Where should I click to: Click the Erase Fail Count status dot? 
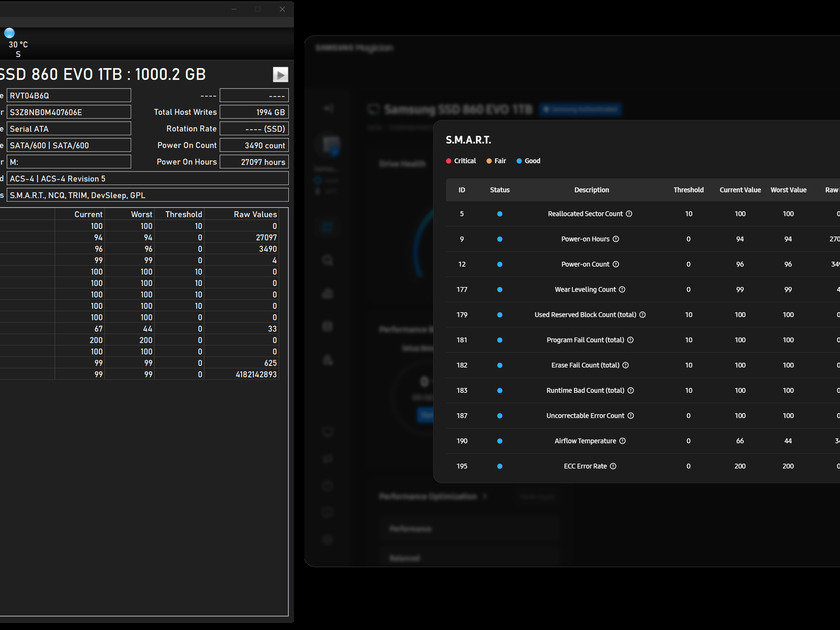click(x=500, y=365)
